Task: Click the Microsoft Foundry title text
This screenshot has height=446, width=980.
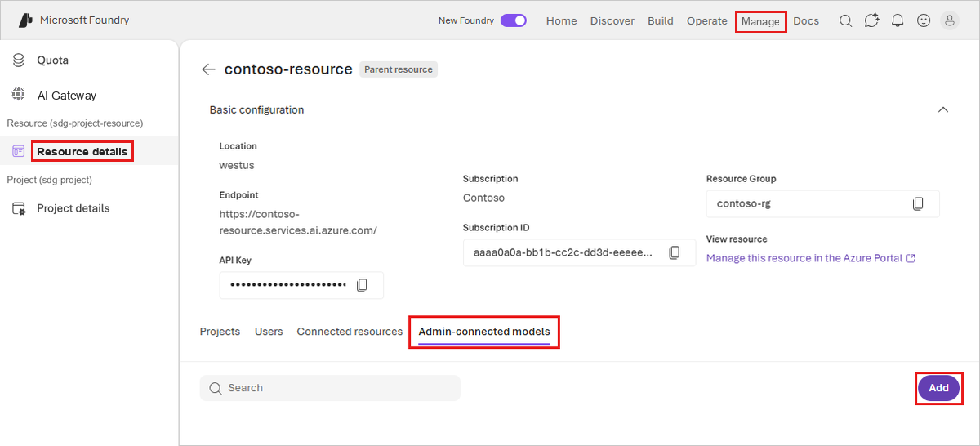Action: (x=85, y=20)
